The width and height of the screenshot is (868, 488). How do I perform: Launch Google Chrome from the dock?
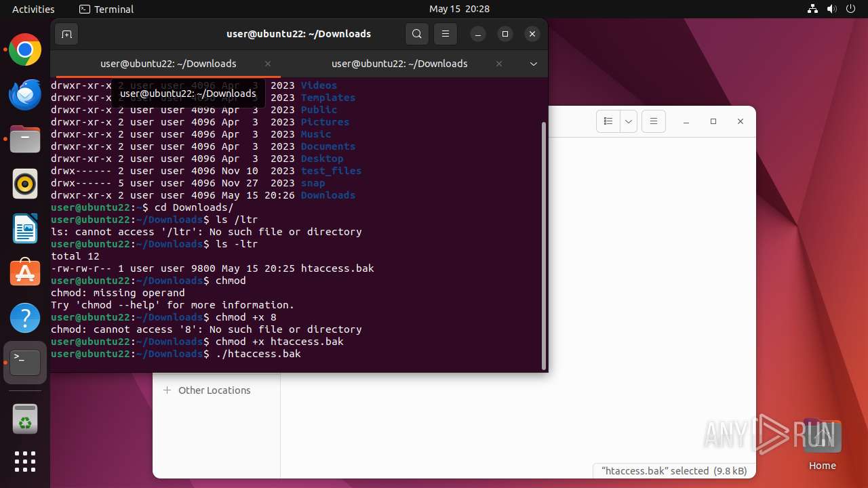[25, 50]
